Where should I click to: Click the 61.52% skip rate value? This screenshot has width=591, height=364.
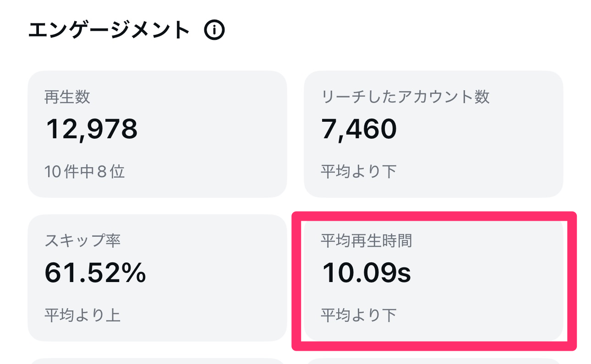pyautogui.click(x=95, y=273)
